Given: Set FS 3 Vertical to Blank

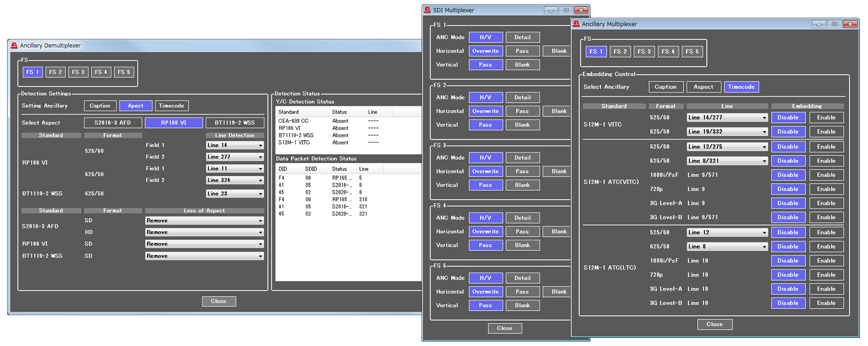Looking at the screenshot, I should 522,185.
